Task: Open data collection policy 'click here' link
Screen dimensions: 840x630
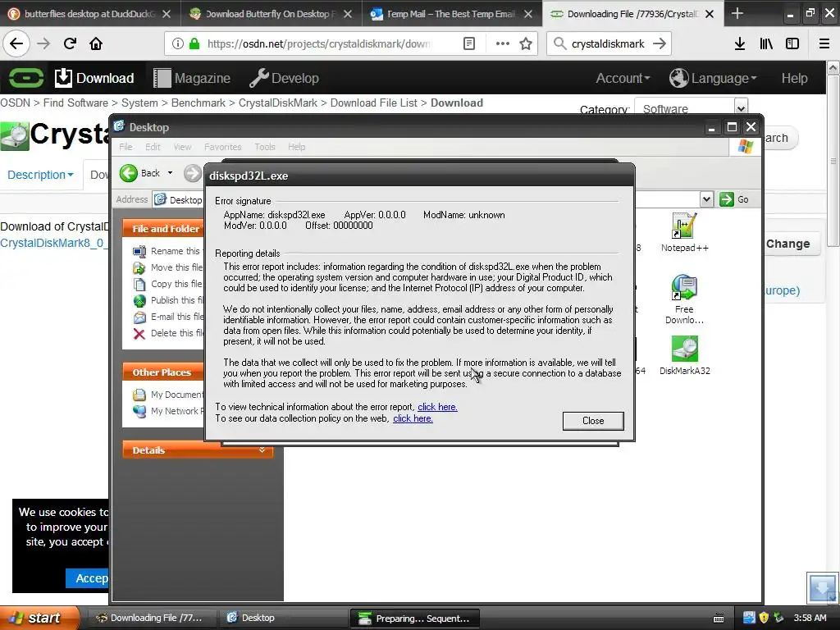Action: pyautogui.click(x=413, y=418)
